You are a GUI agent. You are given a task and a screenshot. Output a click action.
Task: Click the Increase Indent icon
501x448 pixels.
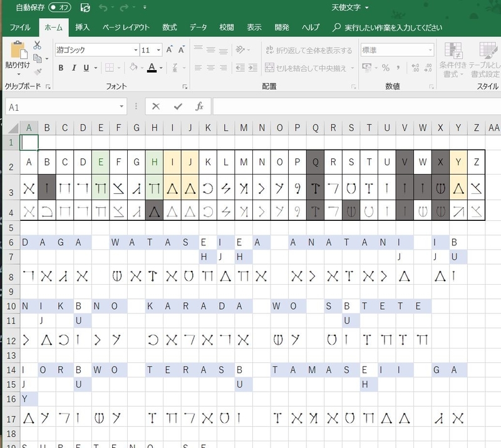[x=253, y=68]
